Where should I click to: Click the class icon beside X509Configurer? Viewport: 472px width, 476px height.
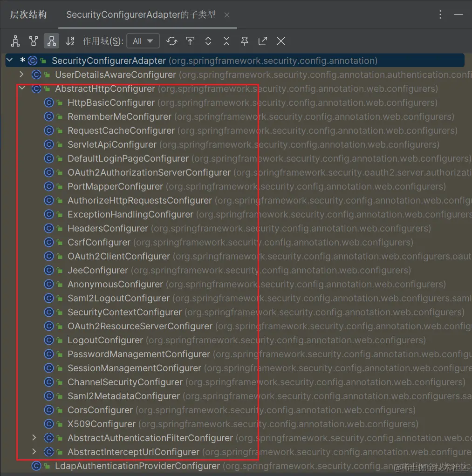(48, 424)
